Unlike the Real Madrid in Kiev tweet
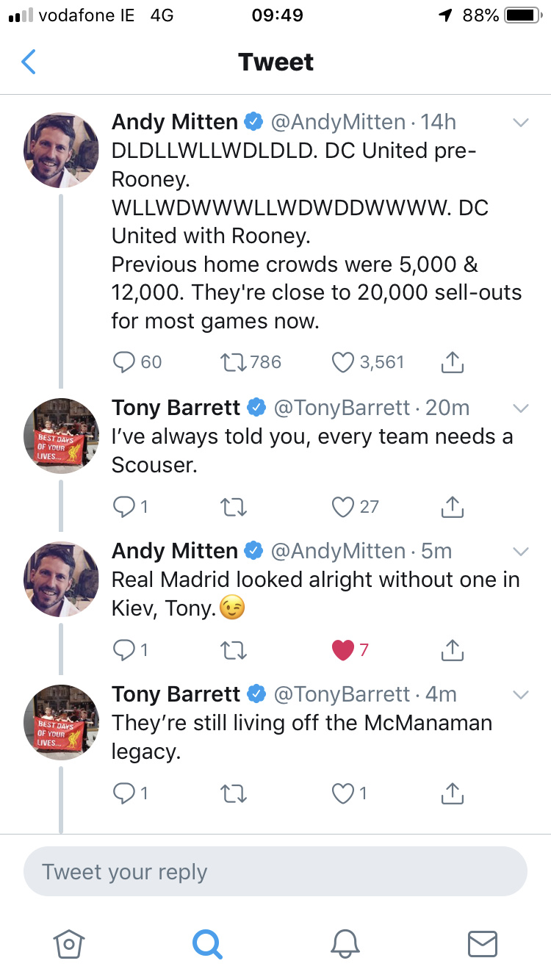Screen dimensions: 551x980 coord(343,649)
